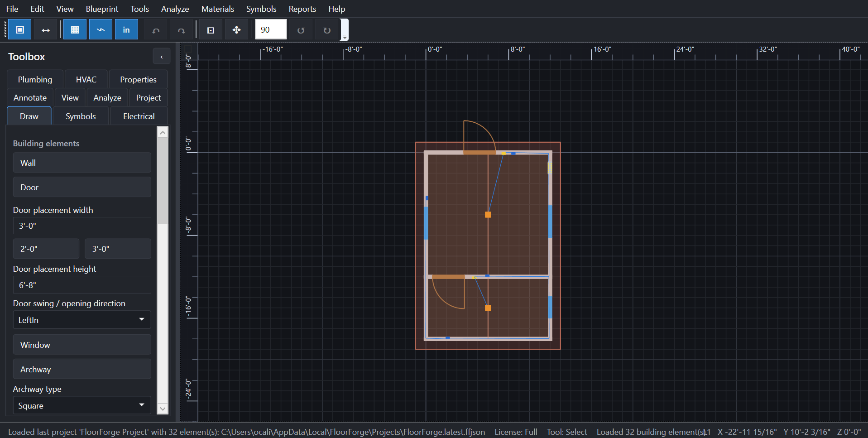The height and width of the screenshot is (438, 868).
Task: Select the left wall window in blue
Action: pyautogui.click(x=426, y=223)
